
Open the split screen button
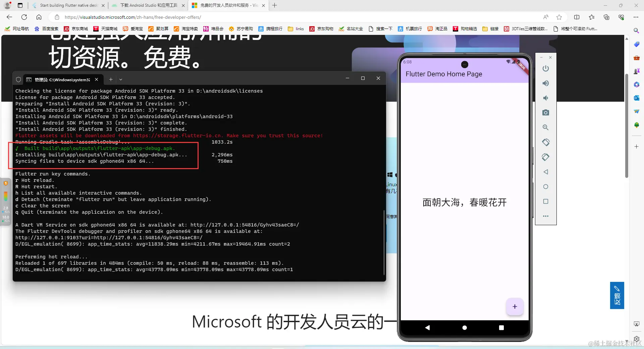click(x=577, y=17)
